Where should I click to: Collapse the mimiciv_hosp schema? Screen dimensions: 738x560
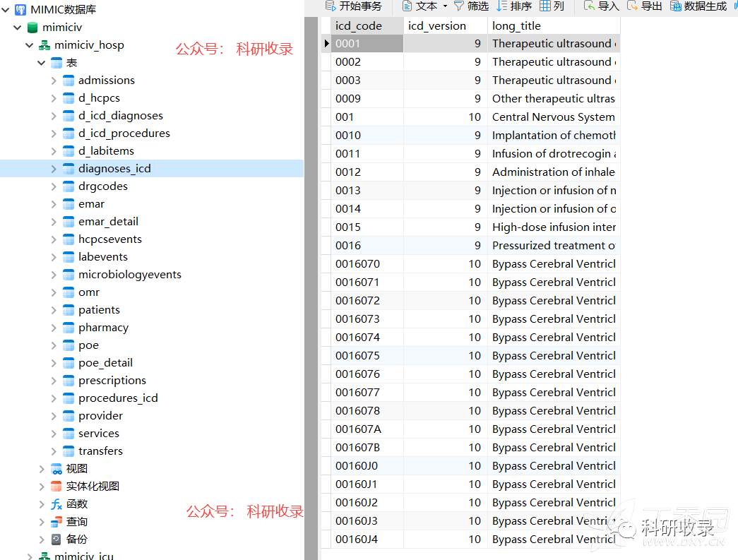click(30, 45)
